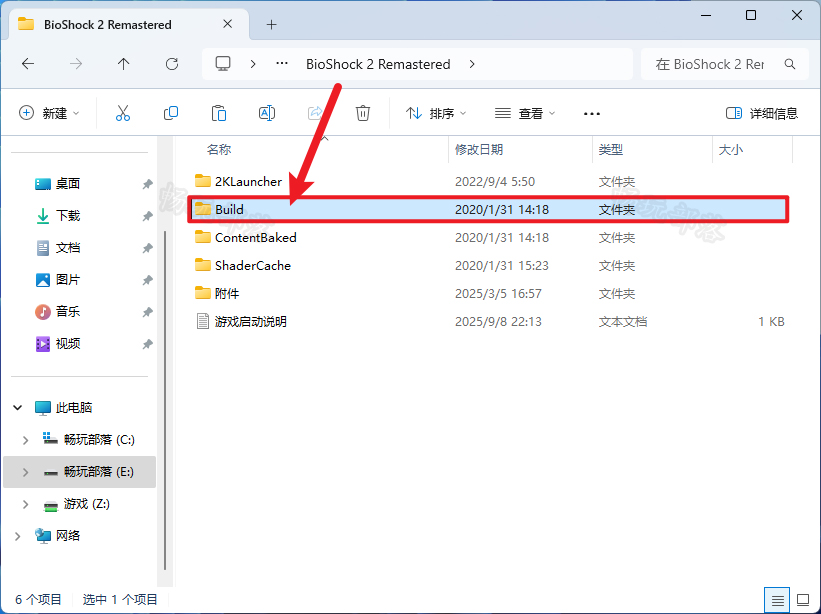
Task: Click the Paste clipboard icon
Action: pyautogui.click(x=219, y=113)
